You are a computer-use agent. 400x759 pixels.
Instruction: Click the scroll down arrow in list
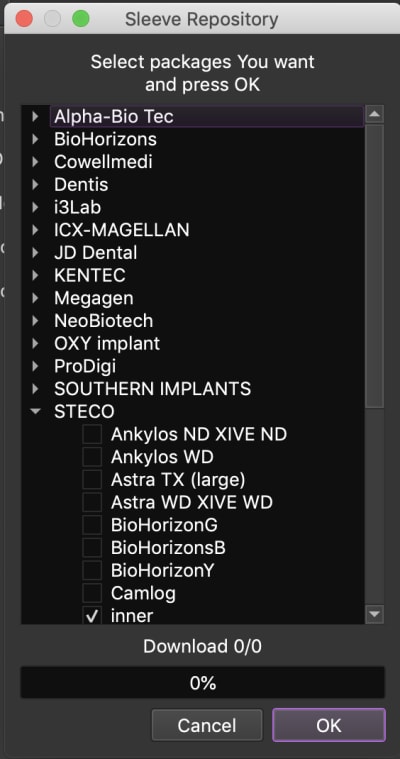point(374,614)
